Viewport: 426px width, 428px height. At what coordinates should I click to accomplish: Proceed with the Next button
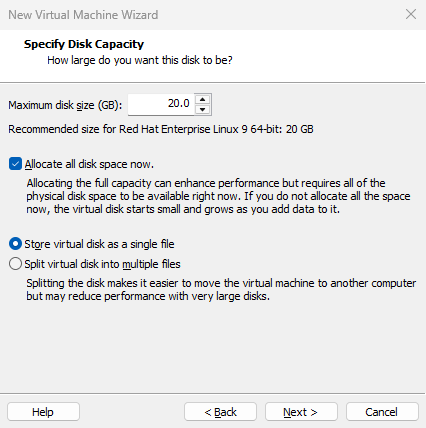pyautogui.click(x=301, y=412)
